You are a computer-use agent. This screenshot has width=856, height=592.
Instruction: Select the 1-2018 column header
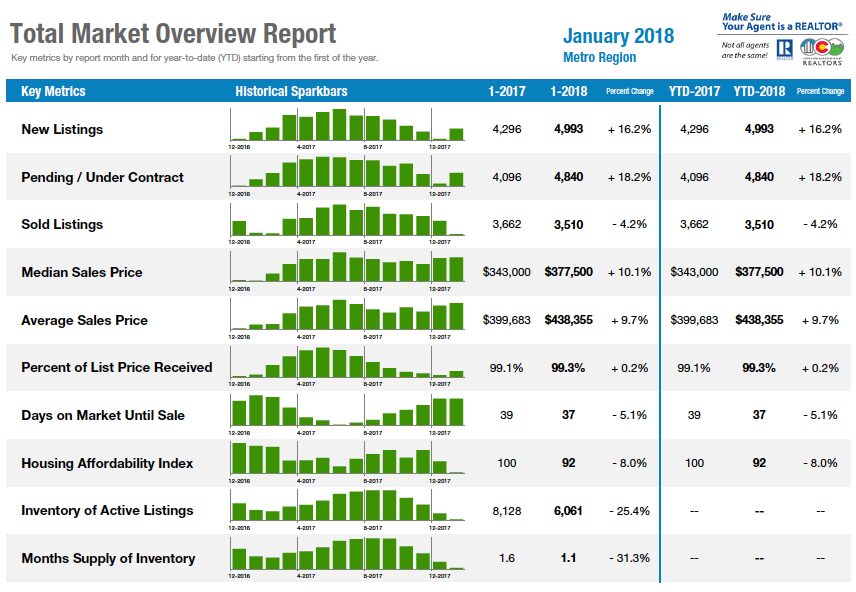click(568, 91)
